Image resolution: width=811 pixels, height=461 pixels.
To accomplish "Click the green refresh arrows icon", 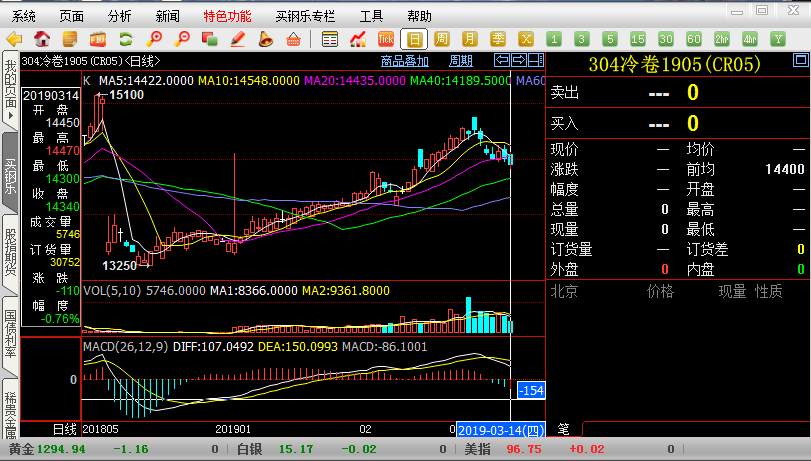I will tap(126, 39).
